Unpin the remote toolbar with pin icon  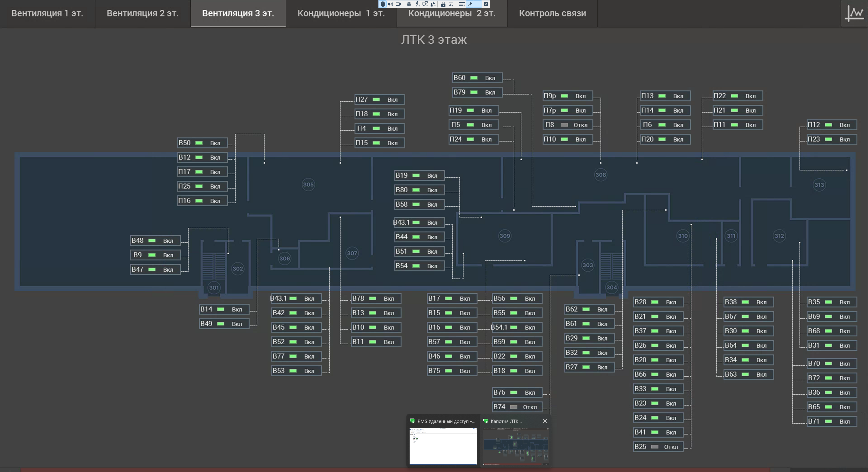470,4
